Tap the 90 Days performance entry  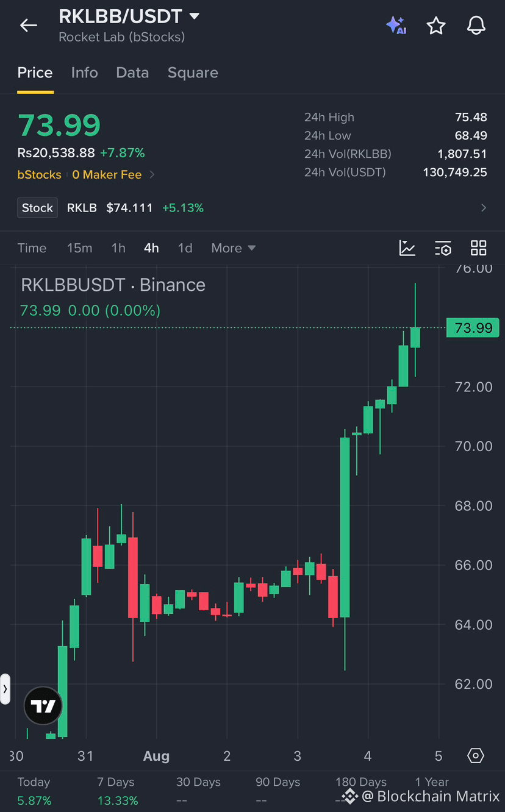[278, 791]
